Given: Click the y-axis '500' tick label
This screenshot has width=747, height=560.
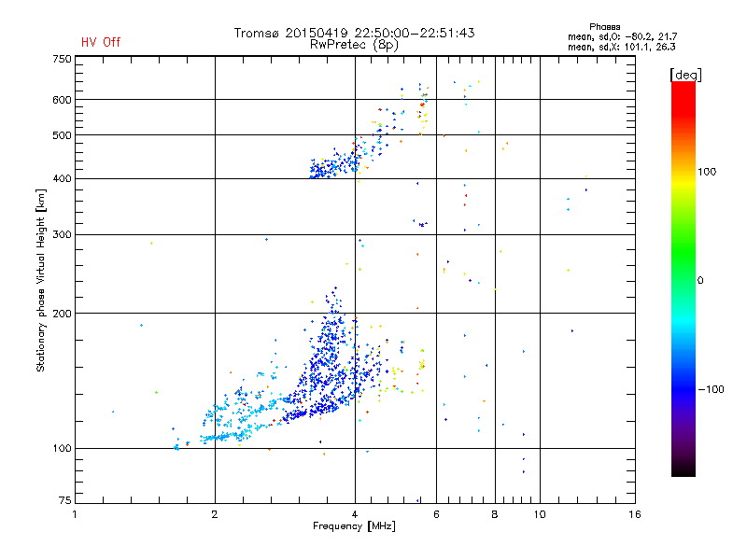Looking at the screenshot, I should click(x=63, y=135).
